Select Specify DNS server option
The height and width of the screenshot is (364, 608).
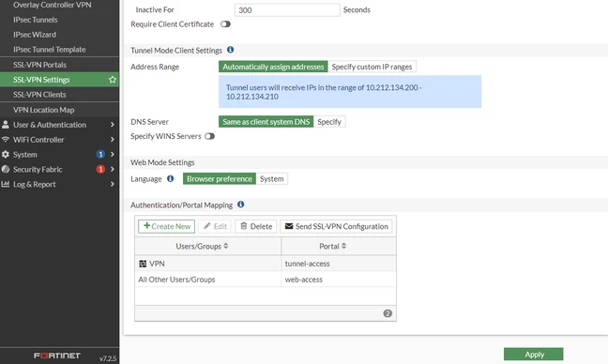[x=329, y=122]
